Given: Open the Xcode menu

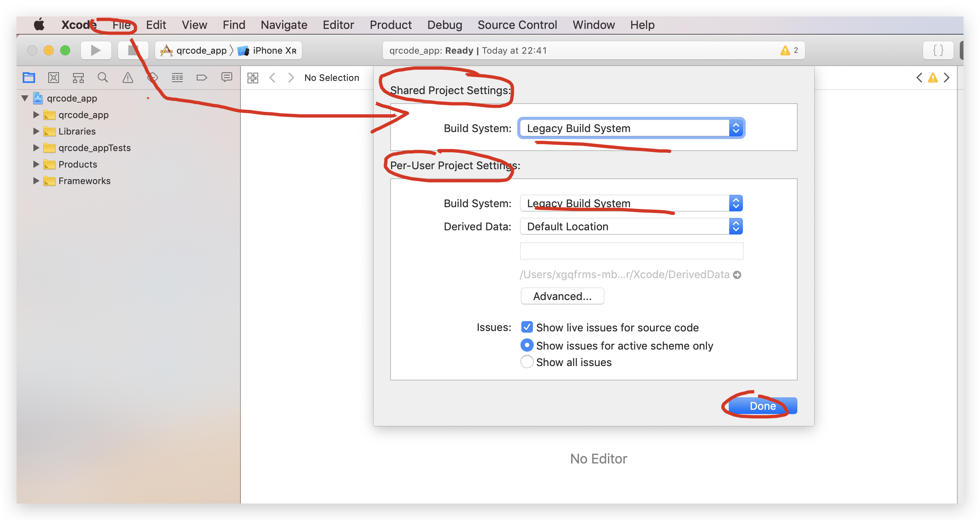Looking at the screenshot, I should (x=79, y=25).
